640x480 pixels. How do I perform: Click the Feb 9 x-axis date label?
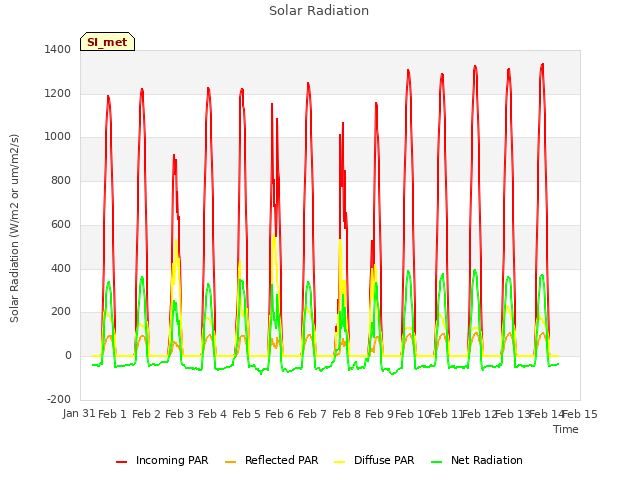click(379, 414)
